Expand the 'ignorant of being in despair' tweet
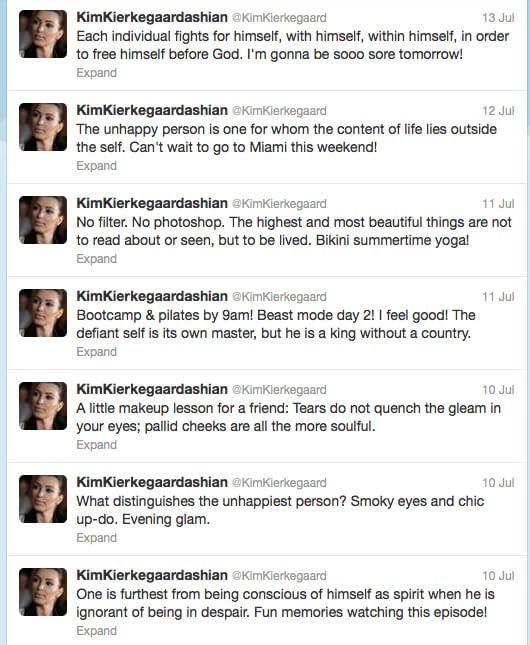Screen dimensions: 530x645 97,631
